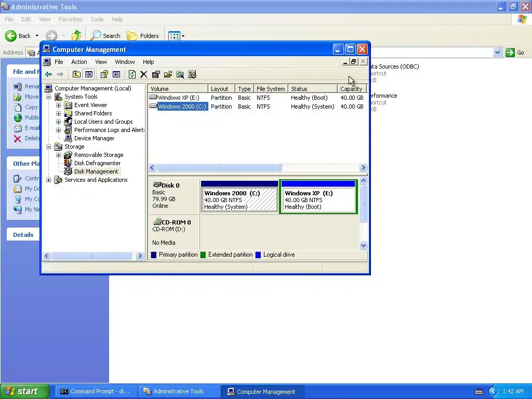
Task: Open the View menu in Computer Management
Action: 101,62
